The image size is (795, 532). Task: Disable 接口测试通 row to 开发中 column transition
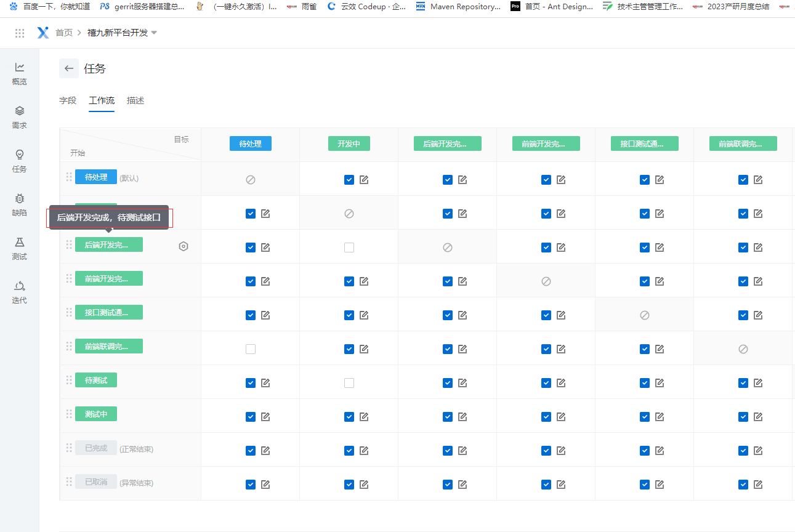[x=349, y=315]
